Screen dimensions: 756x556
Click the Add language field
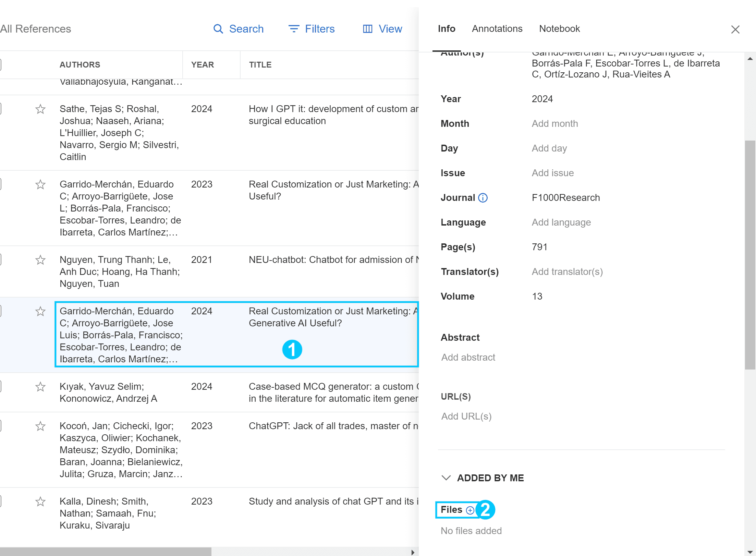click(x=561, y=222)
